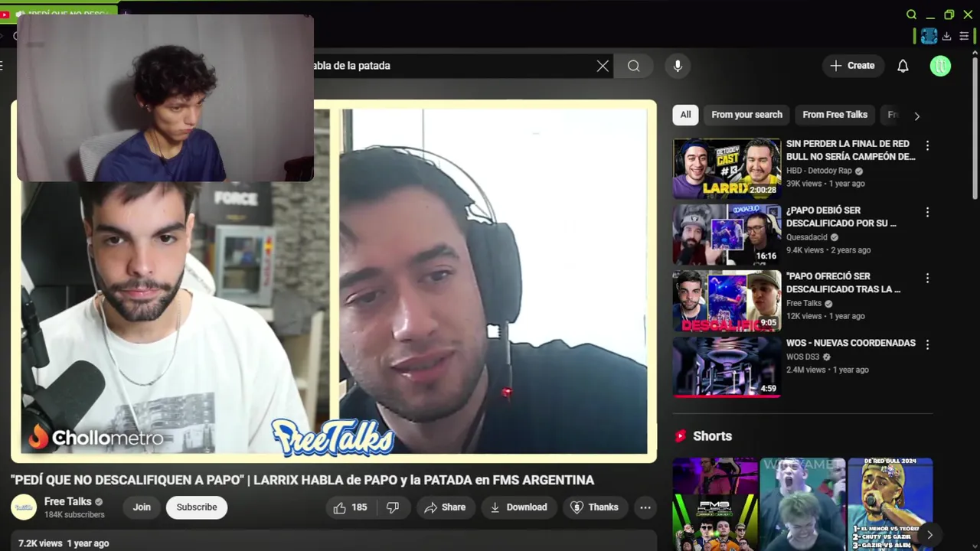This screenshot has width=980, height=551.
Task: Open browser search magnifier in title bar
Action: coord(911,15)
